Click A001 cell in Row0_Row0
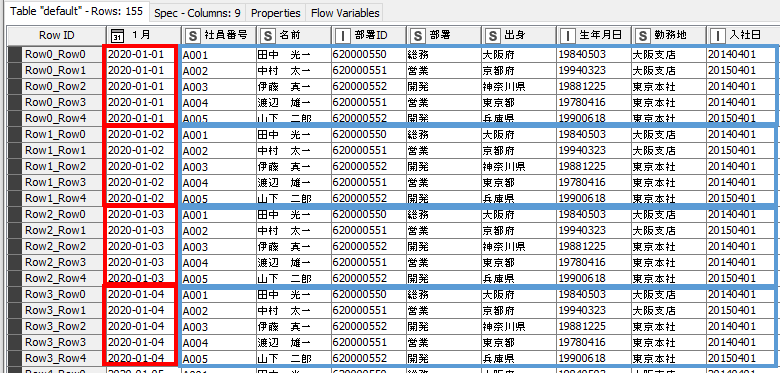780x373 pixels. (218, 54)
